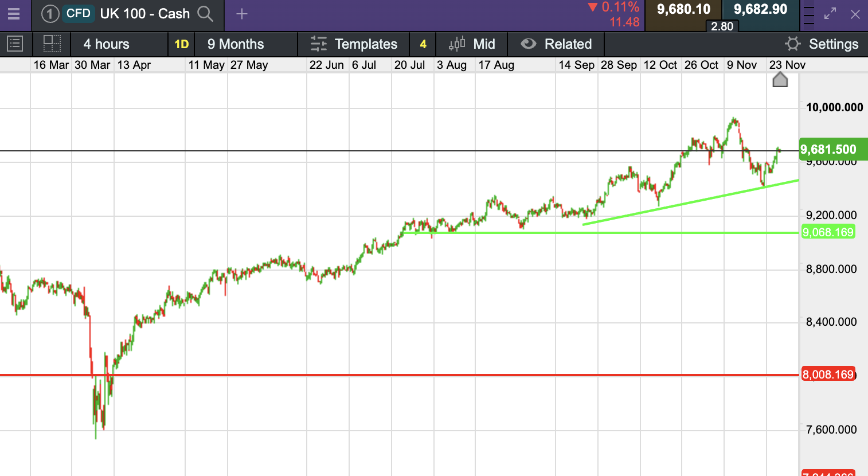Click the 27 May date label
Image resolution: width=868 pixels, height=476 pixels.
[249, 65]
